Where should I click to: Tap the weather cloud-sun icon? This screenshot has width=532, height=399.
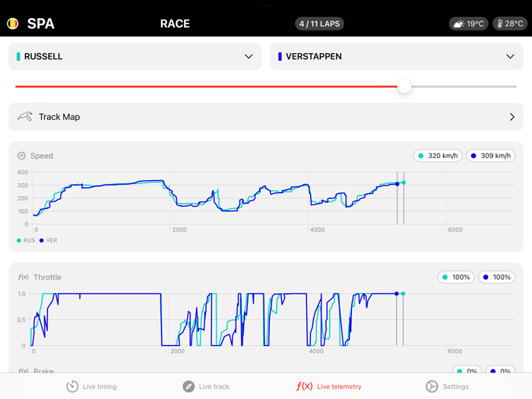(459, 24)
